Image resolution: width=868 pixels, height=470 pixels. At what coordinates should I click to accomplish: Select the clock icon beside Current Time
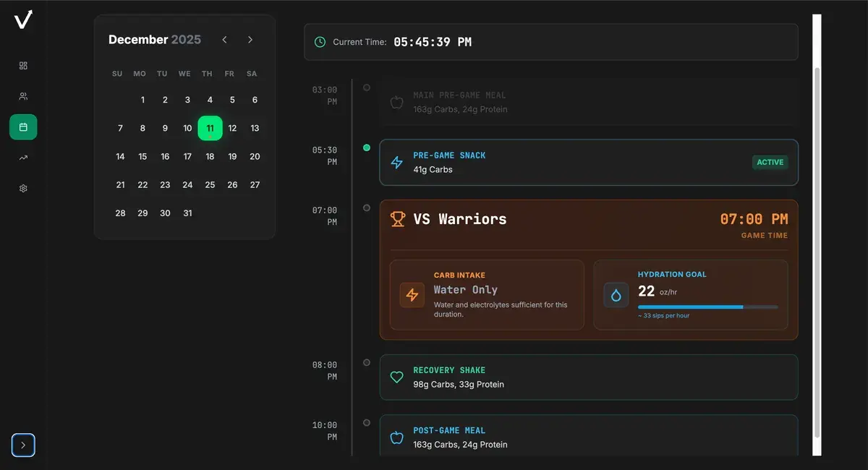[319, 42]
